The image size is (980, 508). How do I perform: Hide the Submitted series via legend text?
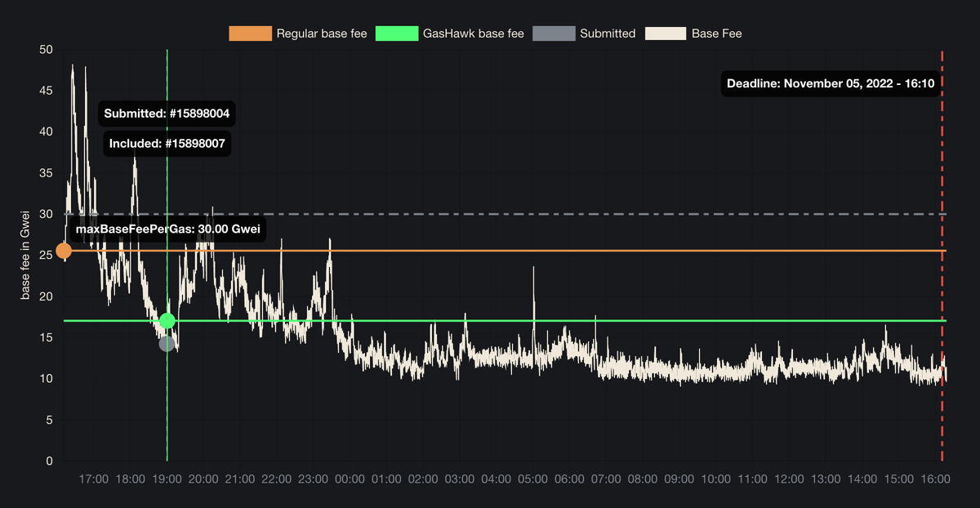pos(607,33)
